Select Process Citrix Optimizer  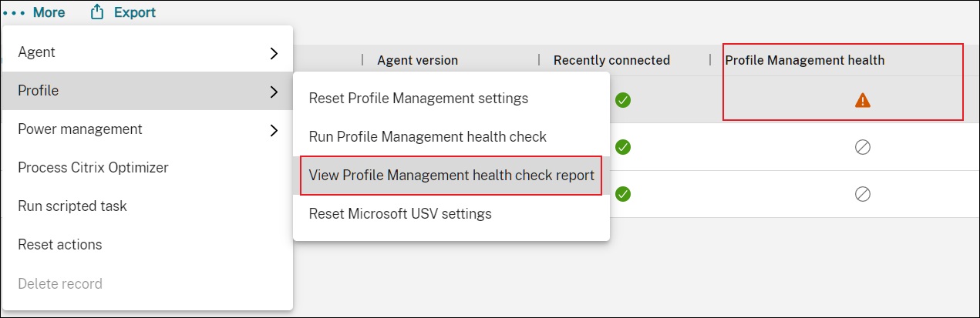click(x=93, y=167)
